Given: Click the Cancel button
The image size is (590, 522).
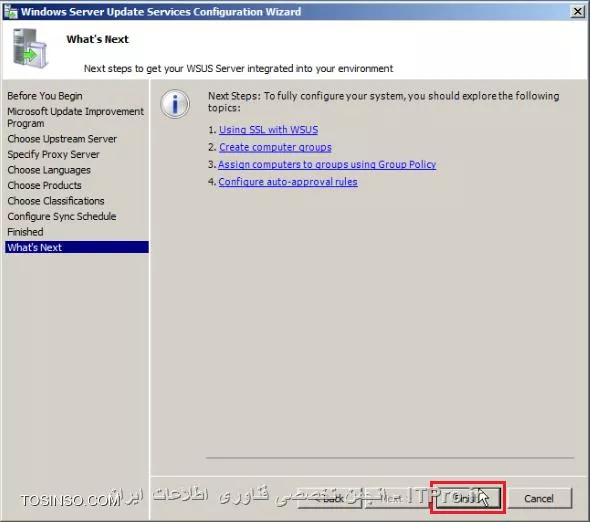Looking at the screenshot, I should (538, 498).
